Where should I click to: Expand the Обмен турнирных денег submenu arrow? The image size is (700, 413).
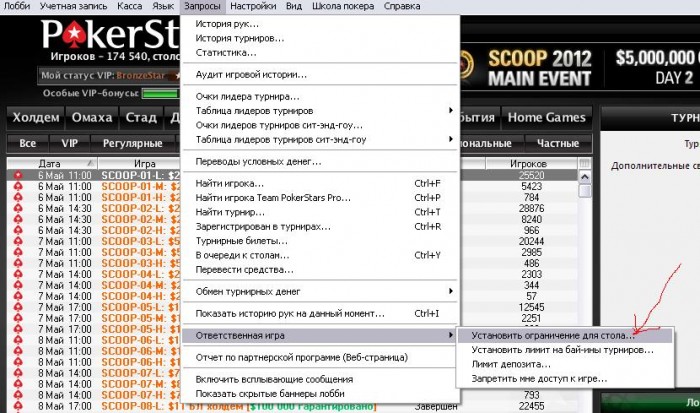(451, 291)
